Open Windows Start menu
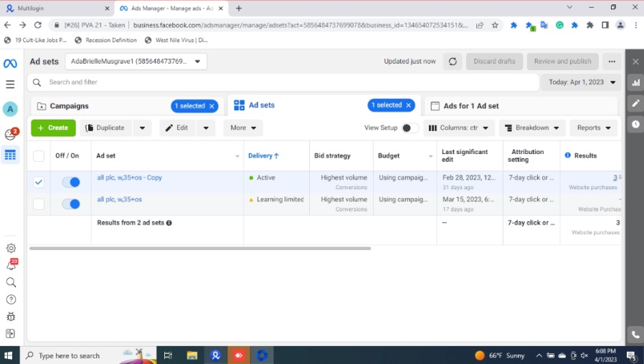 [8, 355]
